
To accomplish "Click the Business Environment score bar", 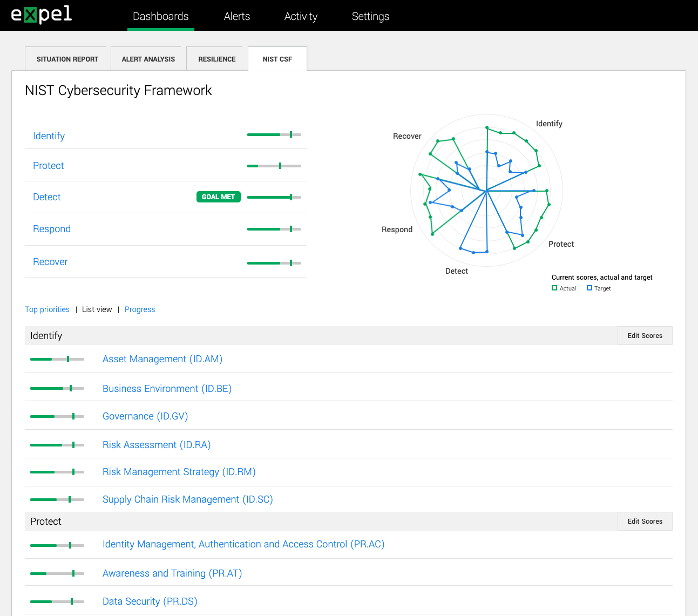I will coord(57,388).
